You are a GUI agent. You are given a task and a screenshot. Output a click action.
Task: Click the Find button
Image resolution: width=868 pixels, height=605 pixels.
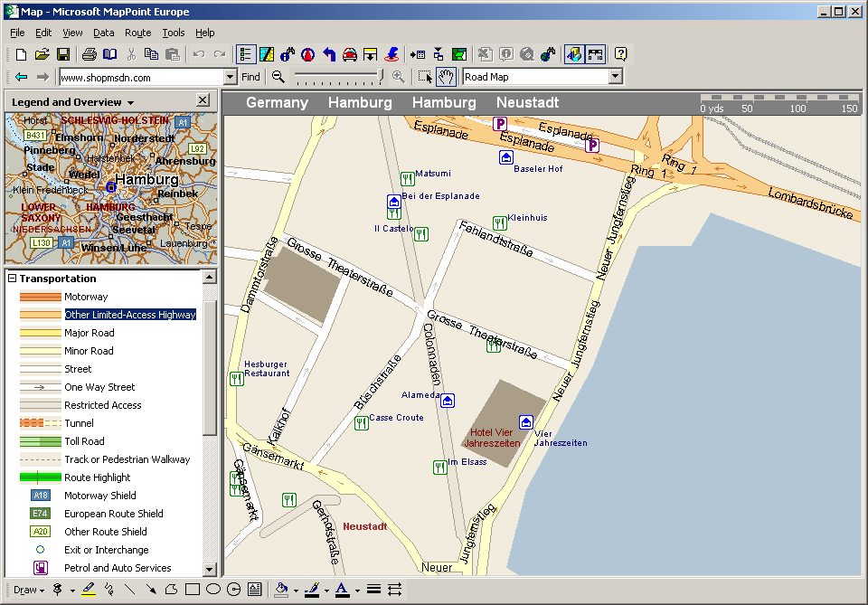tap(250, 77)
